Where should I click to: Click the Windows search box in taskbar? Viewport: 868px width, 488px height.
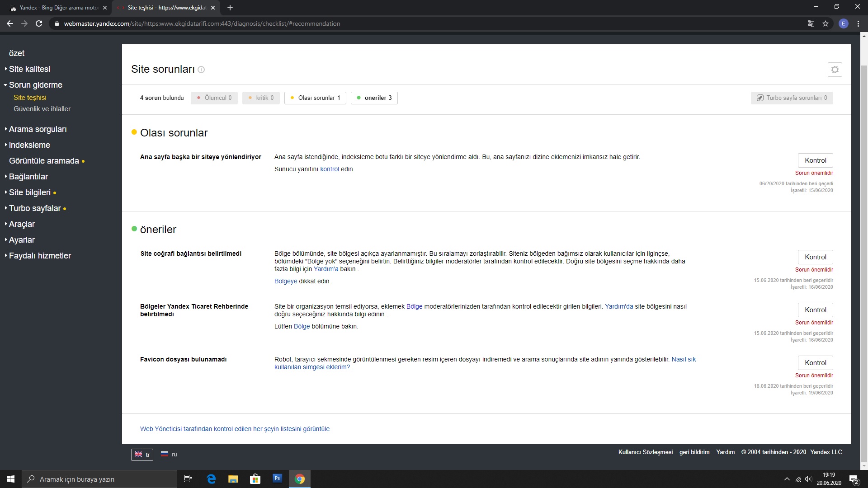pos(99,479)
